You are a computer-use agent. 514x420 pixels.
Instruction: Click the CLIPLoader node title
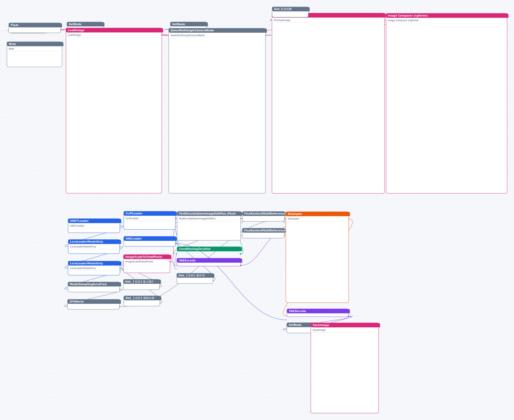pos(150,213)
